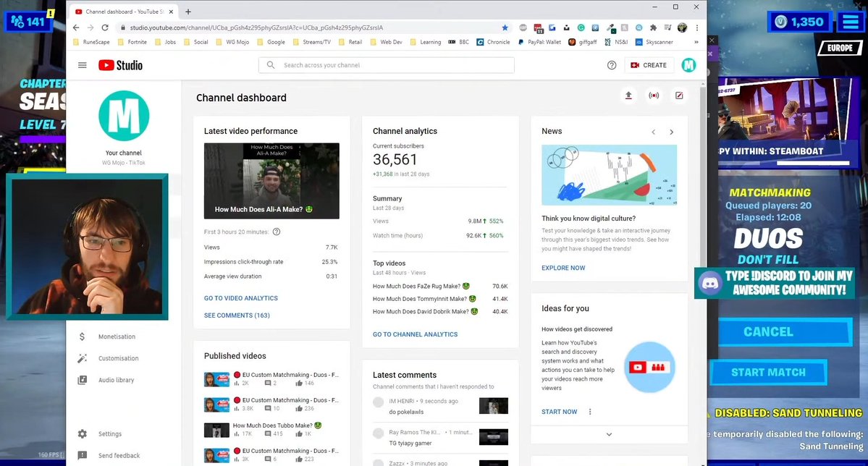
Task: Click GO TO VIDEO ANALYTICS link
Action: [241, 298]
